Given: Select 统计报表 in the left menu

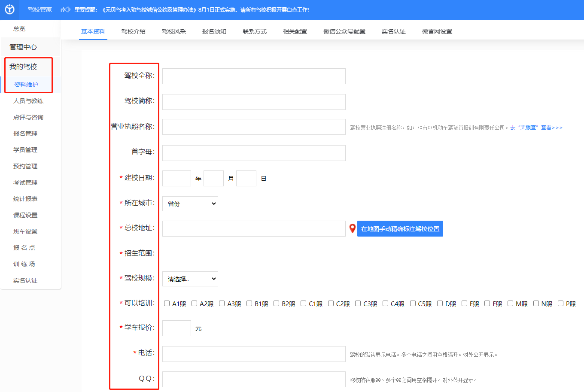Looking at the screenshot, I should [x=25, y=199].
